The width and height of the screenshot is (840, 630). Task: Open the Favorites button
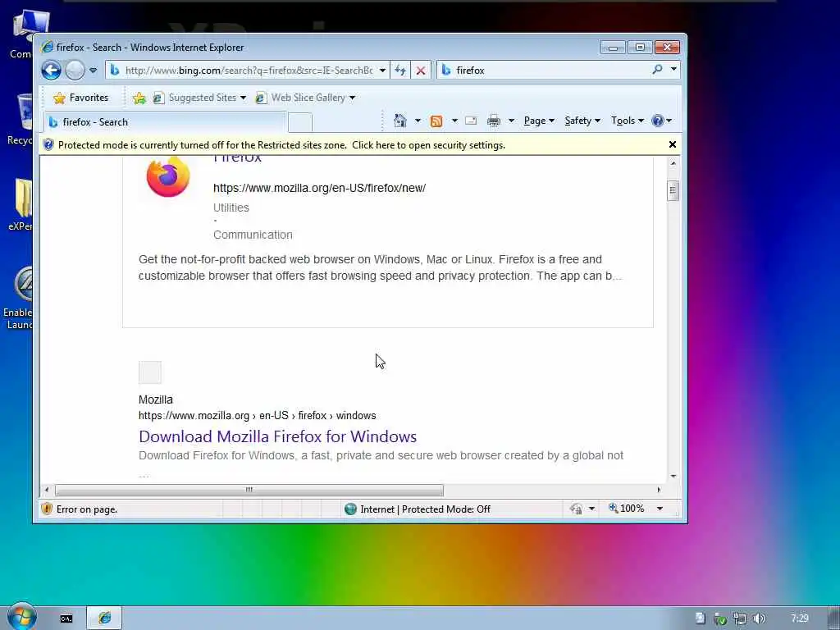coord(81,98)
